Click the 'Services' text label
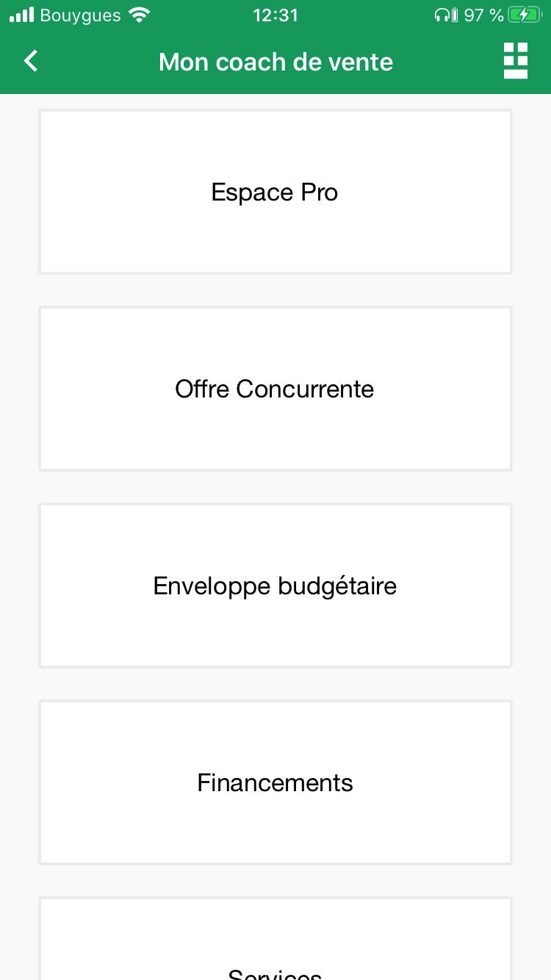 (x=275, y=974)
